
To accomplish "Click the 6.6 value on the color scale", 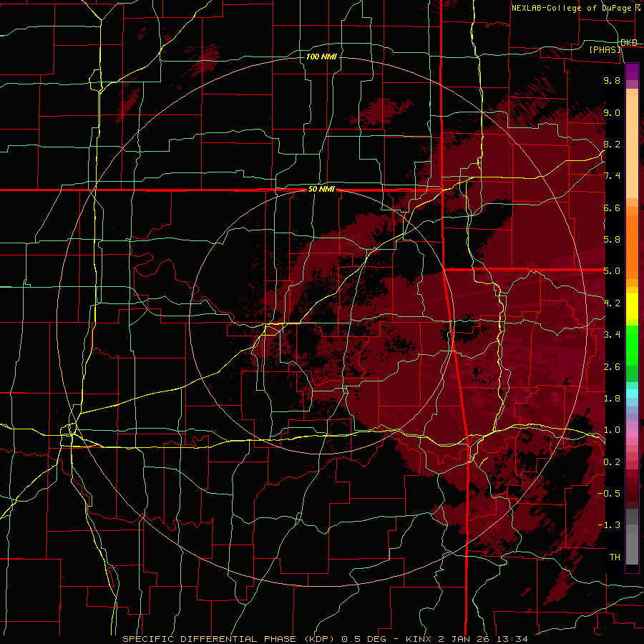I will (612, 208).
